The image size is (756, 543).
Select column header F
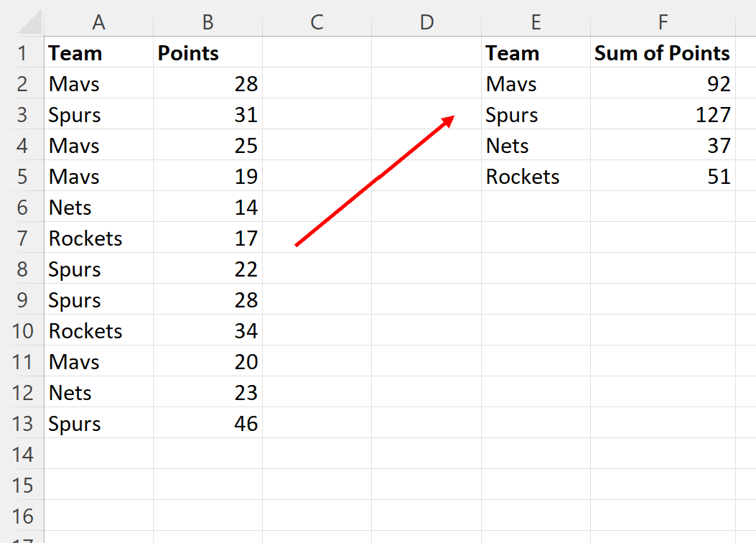click(x=663, y=22)
